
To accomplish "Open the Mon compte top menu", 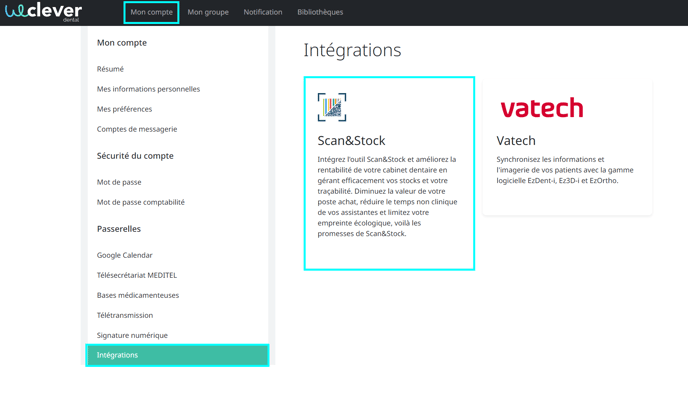I will (151, 12).
